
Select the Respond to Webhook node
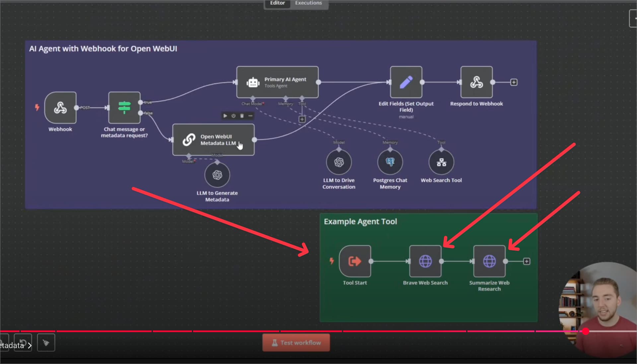click(476, 82)
